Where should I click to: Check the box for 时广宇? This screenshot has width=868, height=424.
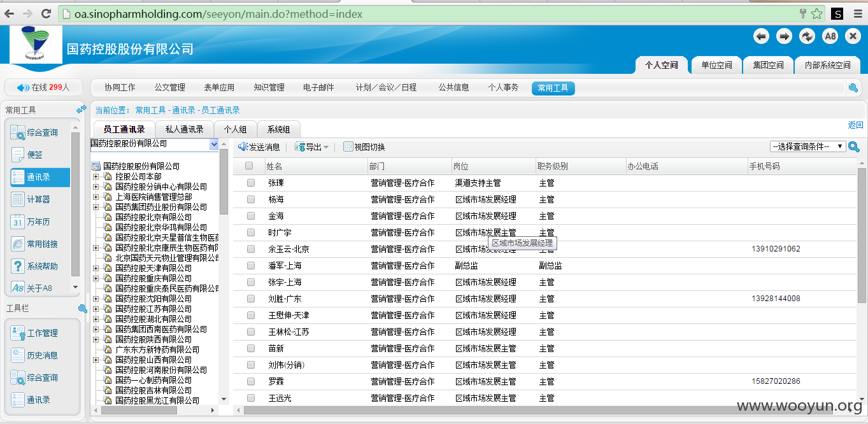pyautogui.click(x=251, y=232)
